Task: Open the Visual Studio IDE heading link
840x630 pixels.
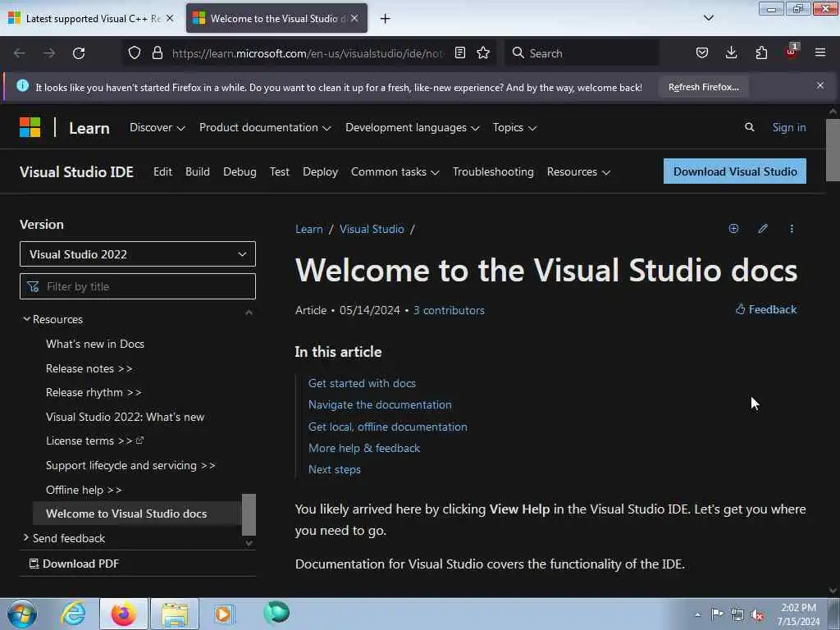Action: coord(76,172)
